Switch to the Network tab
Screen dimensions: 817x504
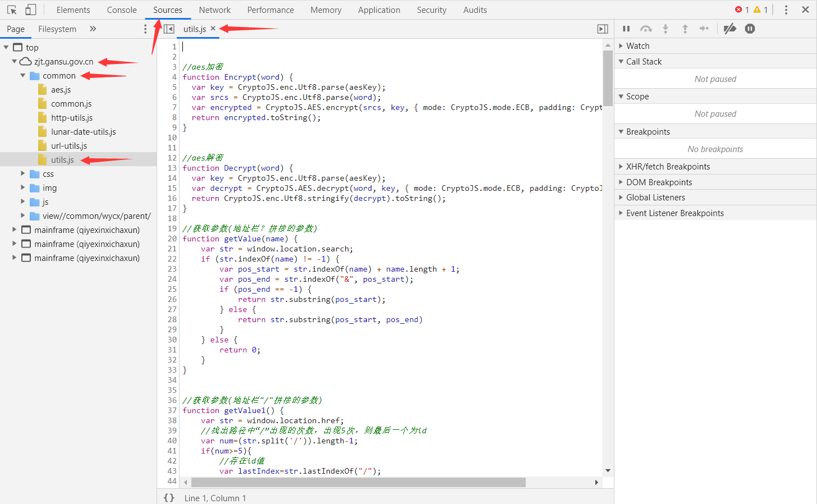point(214,10)
